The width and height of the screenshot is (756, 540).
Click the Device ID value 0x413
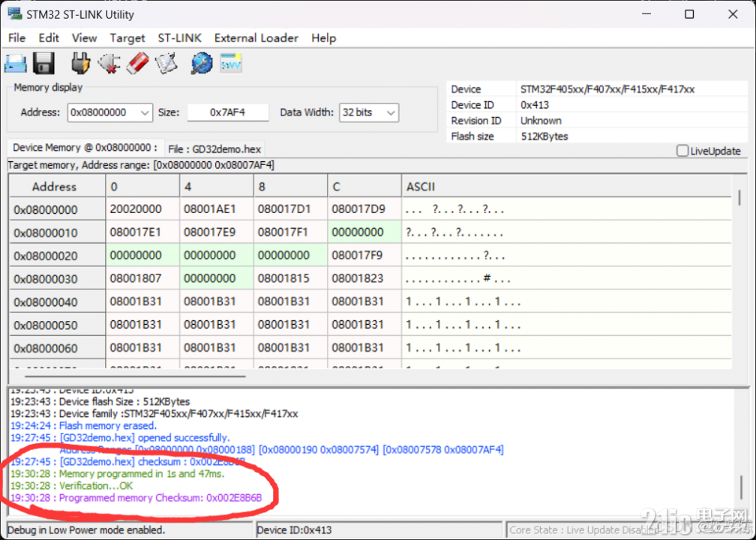click(x=534, y=105)
